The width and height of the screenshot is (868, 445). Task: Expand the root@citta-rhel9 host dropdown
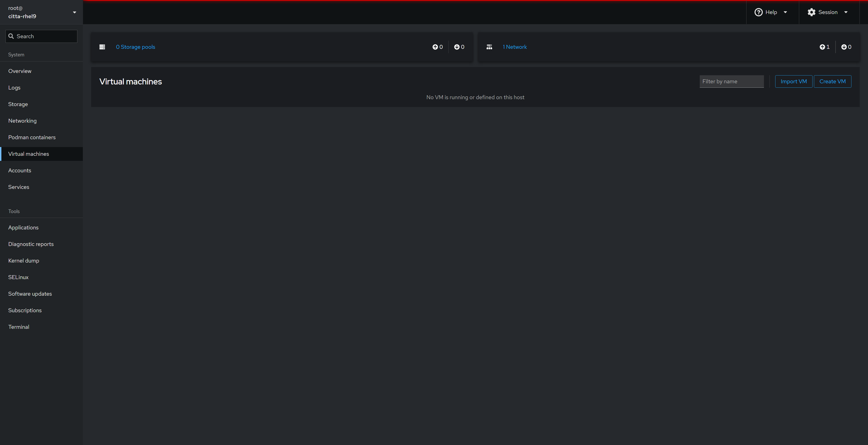75,12
